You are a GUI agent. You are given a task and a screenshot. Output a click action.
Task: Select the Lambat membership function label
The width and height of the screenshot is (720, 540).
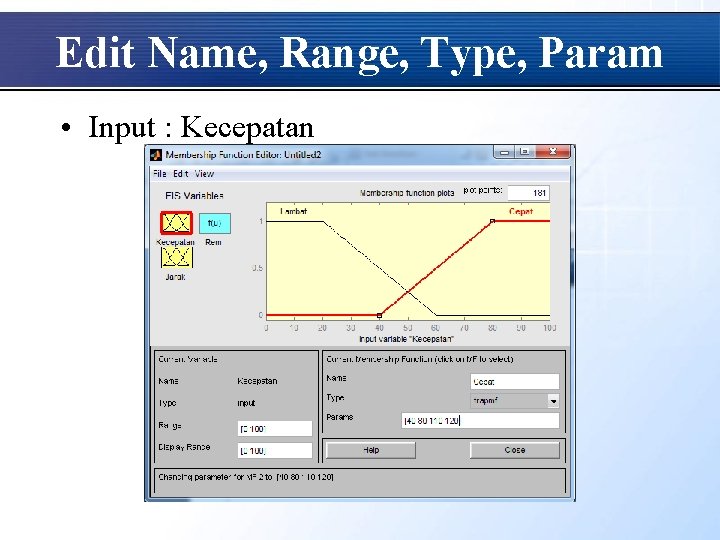pos(293,211)
